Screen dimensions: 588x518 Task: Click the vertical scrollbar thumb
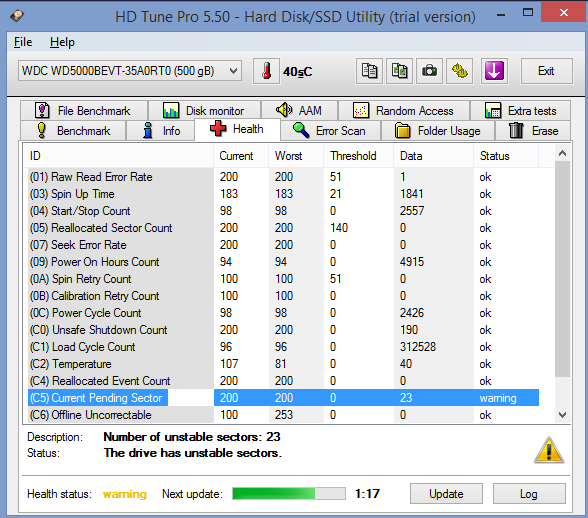(562, 269)
